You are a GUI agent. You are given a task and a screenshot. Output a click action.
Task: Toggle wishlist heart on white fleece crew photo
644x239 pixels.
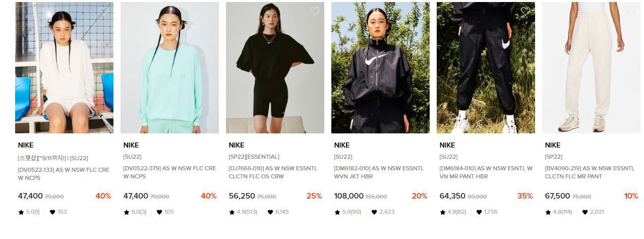click(103, 11)
